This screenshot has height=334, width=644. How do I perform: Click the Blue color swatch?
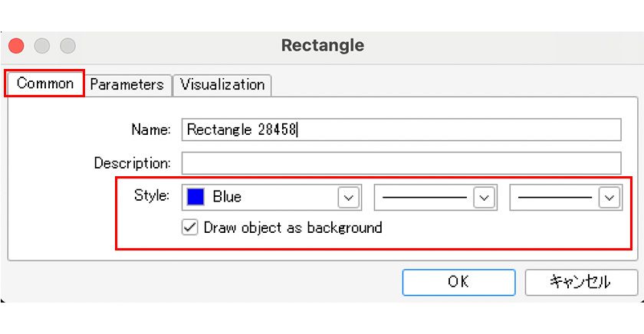tap(195, 197)
